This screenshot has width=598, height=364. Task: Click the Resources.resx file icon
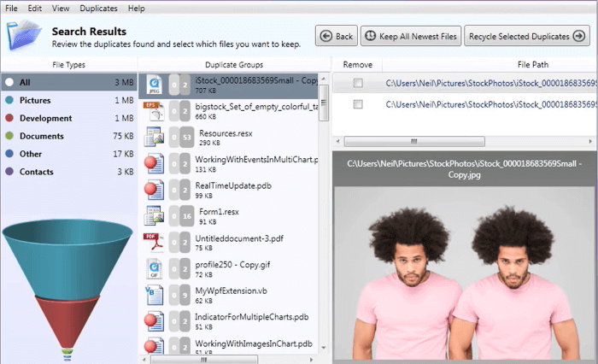pos(154,138)
